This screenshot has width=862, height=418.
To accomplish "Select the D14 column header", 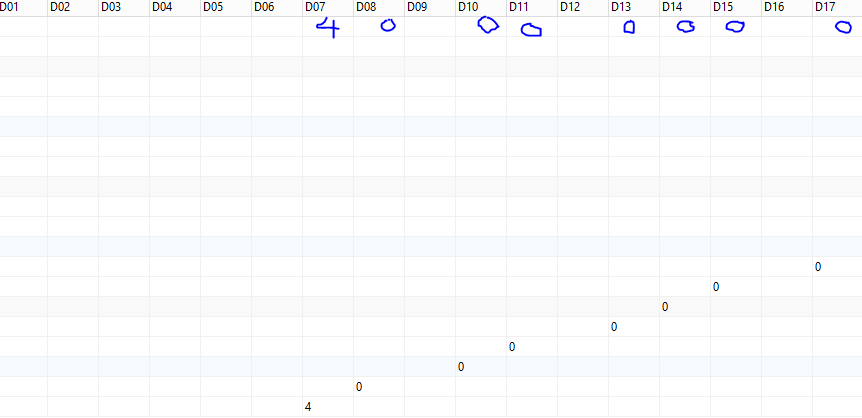I will 685,8.
